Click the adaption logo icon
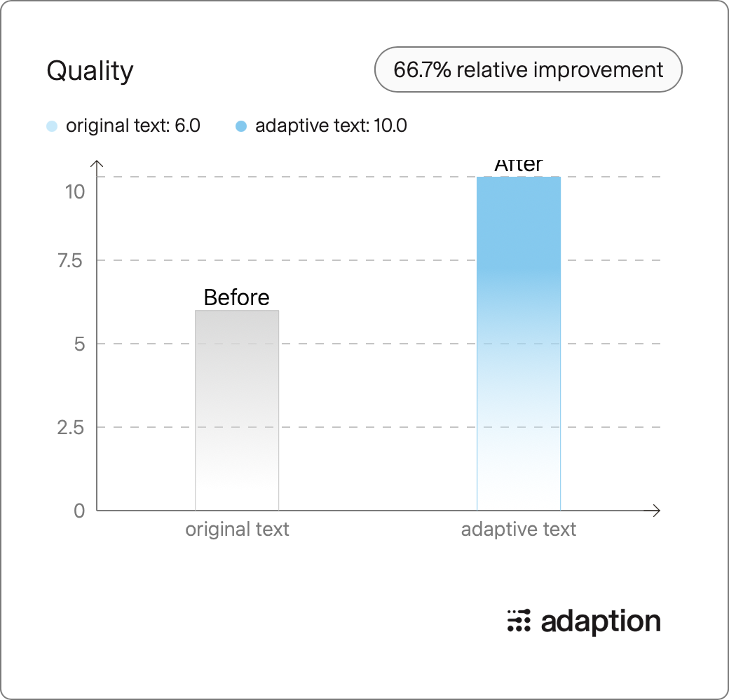This screenshot has height=700, width=729. 519,621
